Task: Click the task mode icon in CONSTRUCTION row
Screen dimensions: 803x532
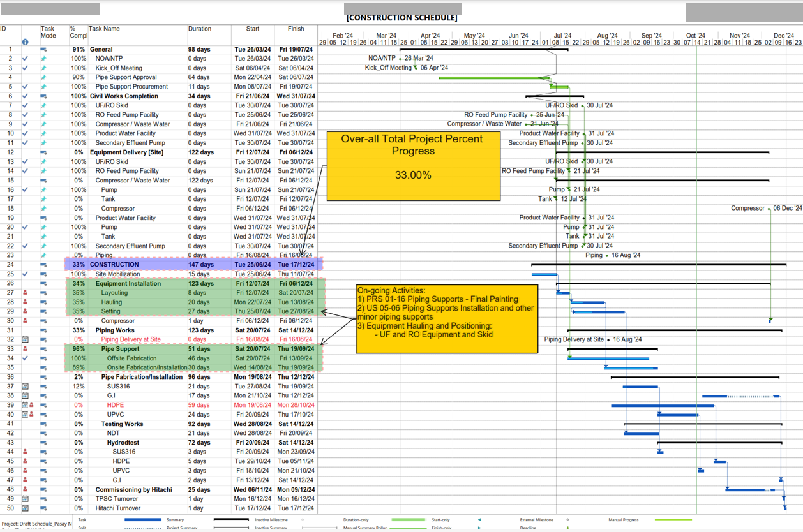Action: (44, 265)
